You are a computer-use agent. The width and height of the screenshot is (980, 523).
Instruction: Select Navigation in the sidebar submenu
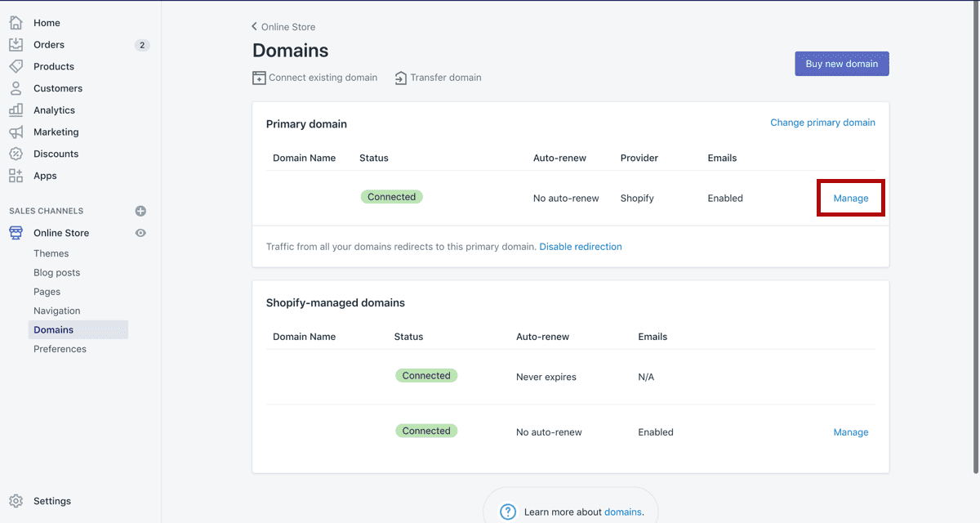coord(56,311)
